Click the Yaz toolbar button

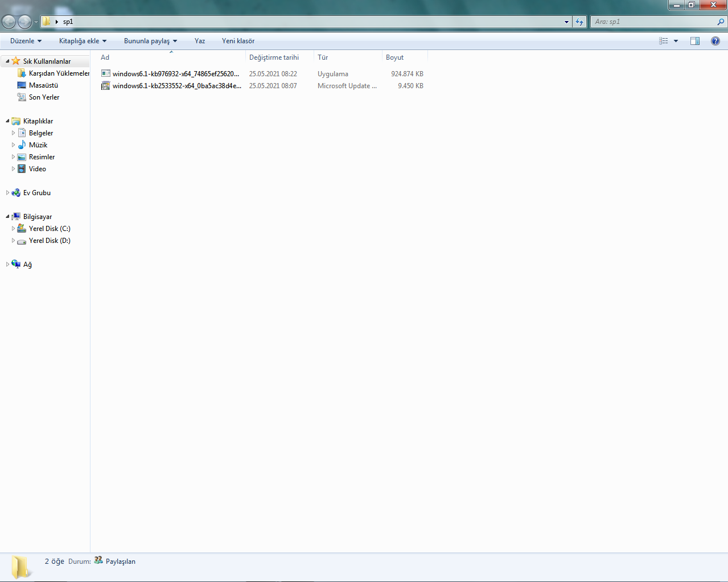200,41
